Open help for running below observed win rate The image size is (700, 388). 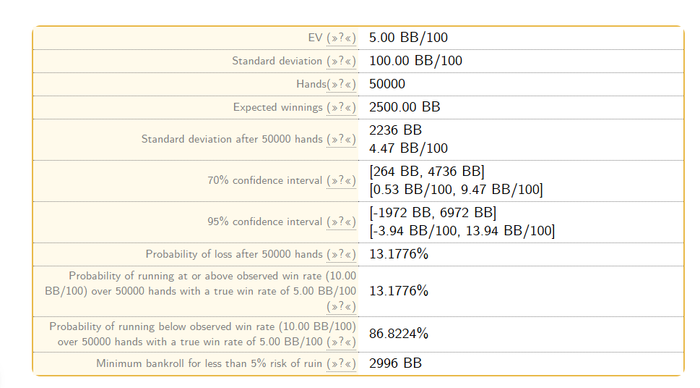341,342
